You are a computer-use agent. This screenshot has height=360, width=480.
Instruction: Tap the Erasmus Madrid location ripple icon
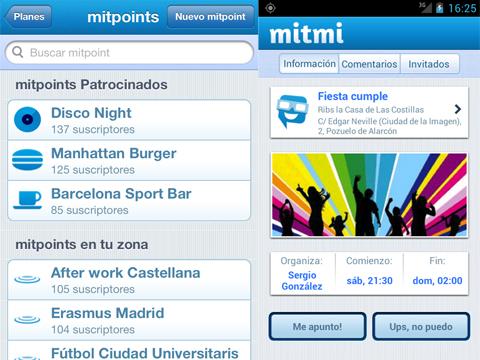point(27,319)
